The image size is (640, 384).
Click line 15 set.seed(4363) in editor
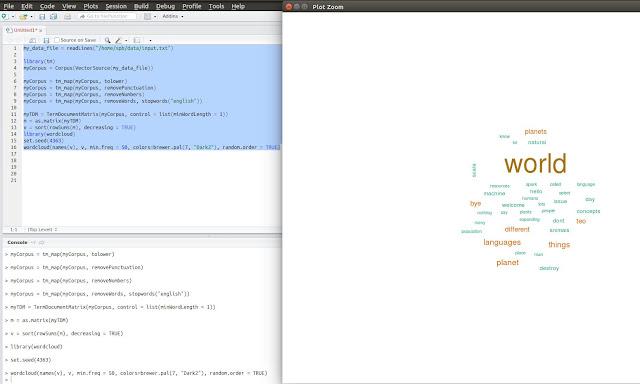43,141
